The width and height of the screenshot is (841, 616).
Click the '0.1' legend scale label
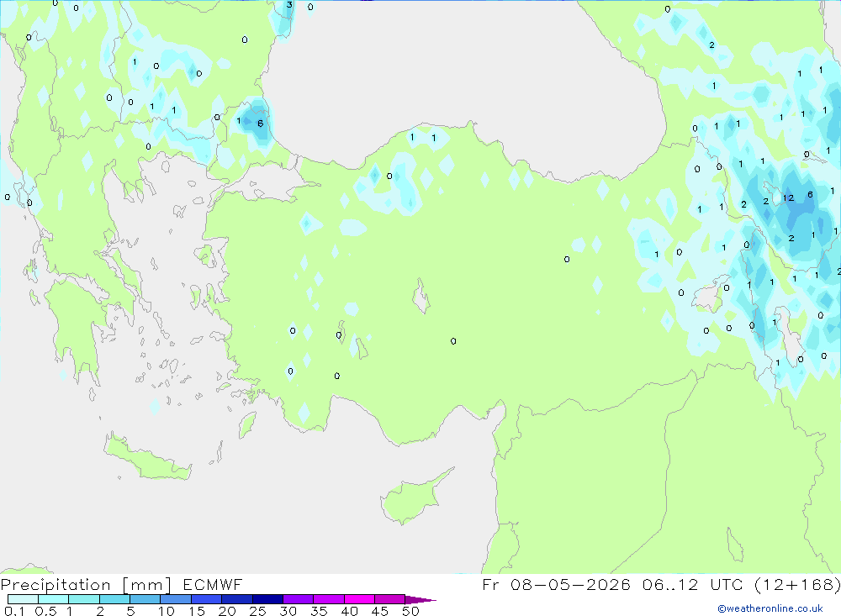[x=14, y=611]
